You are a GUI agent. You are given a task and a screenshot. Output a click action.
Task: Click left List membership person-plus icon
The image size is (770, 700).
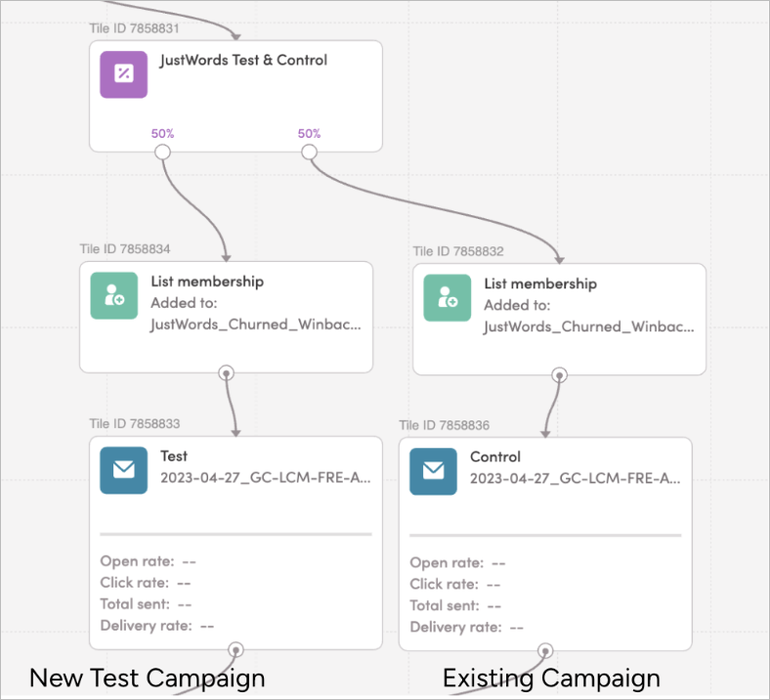114,295
